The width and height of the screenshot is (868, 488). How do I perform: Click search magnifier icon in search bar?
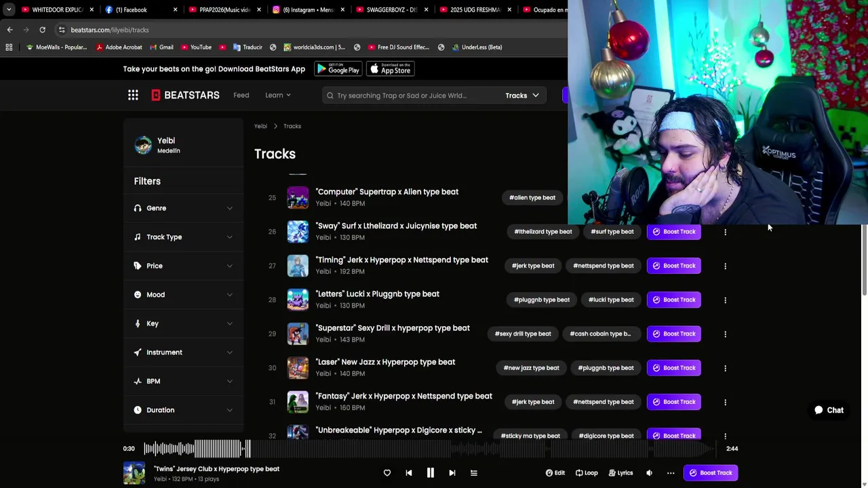(330, 96)
